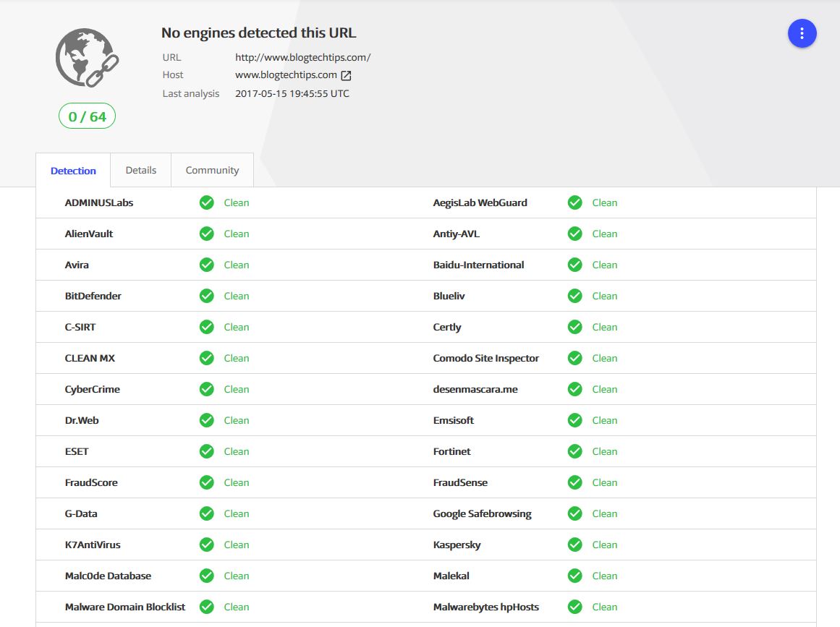Click the green check icon for CLEAN MX
The image size is (840, 627).
(207, 358)
